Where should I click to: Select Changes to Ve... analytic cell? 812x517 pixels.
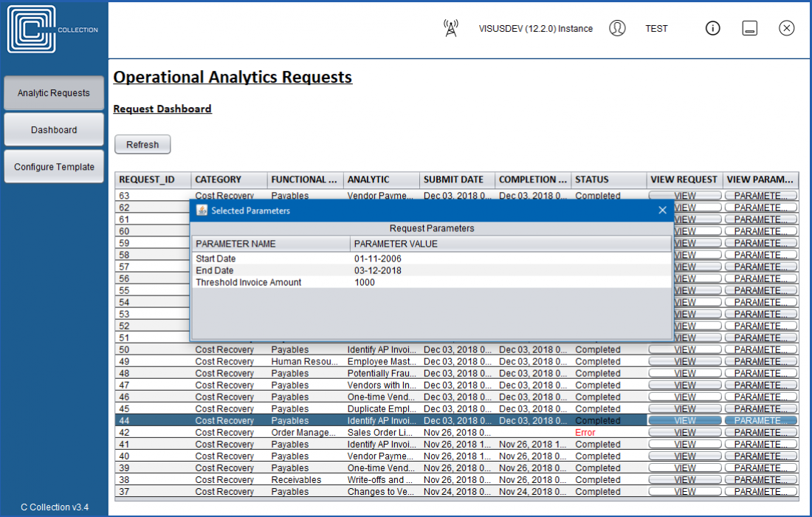[381, 492]
